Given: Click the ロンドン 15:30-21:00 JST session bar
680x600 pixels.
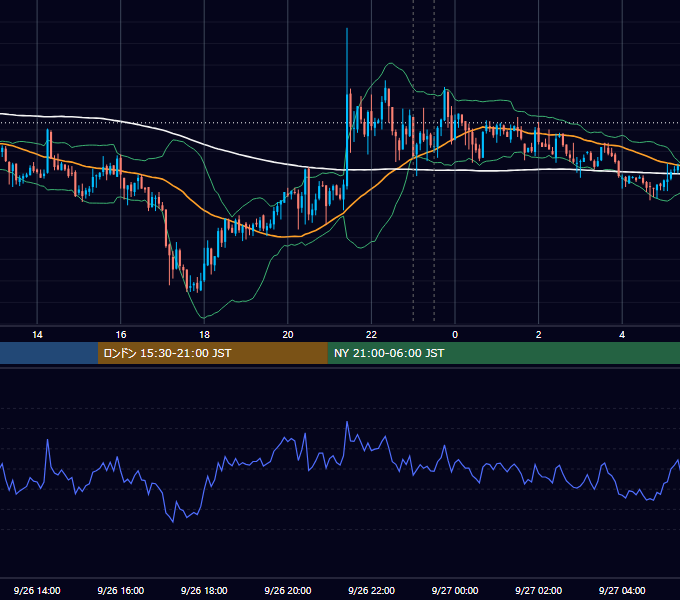Looking at the screenshot, I should tap(212, 353).
